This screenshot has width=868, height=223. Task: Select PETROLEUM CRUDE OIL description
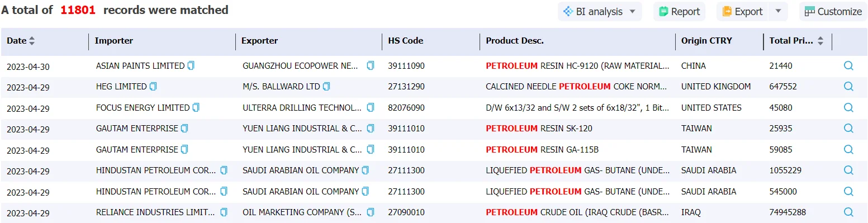(x=577, y=212)
